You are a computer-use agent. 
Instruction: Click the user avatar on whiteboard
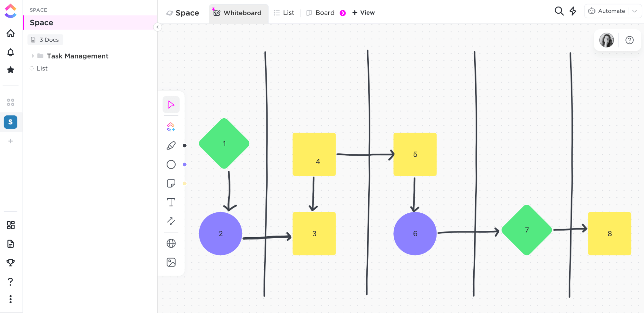point(607,40)
